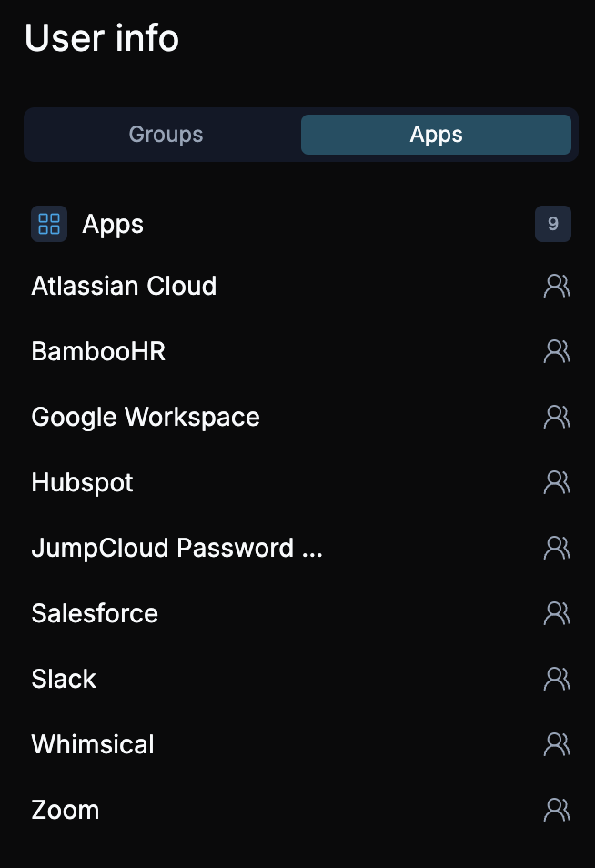Open the Atlassian Cloud app entry
The width and height of the screenshot is (595, 868).
(x=124, y=286)
